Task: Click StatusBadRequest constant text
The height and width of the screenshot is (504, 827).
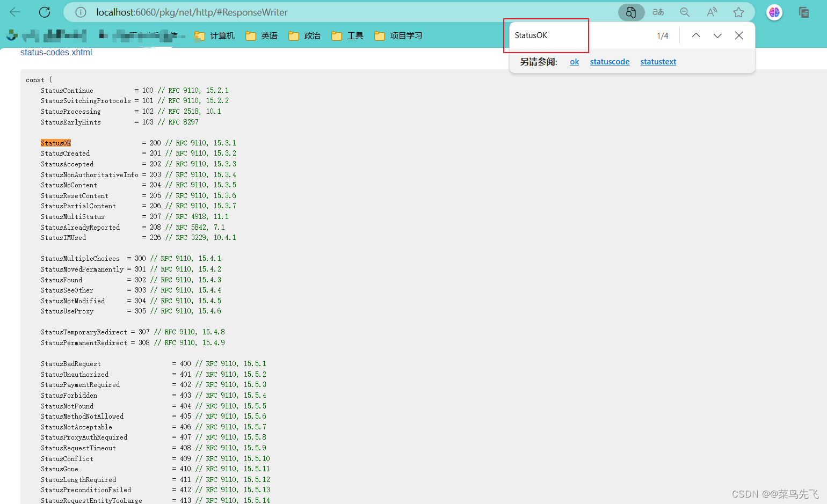Action: 71,363
